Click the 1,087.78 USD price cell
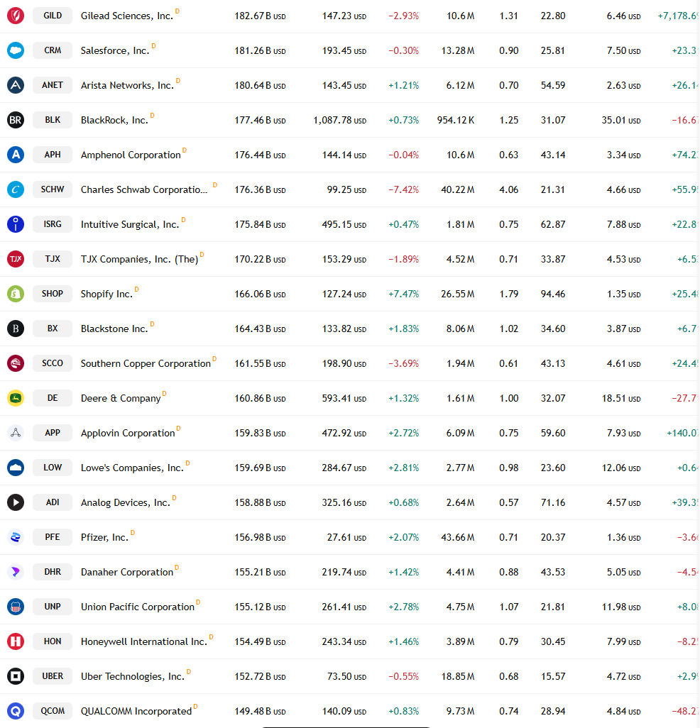The image size is (700, 728). coord(340,120)
